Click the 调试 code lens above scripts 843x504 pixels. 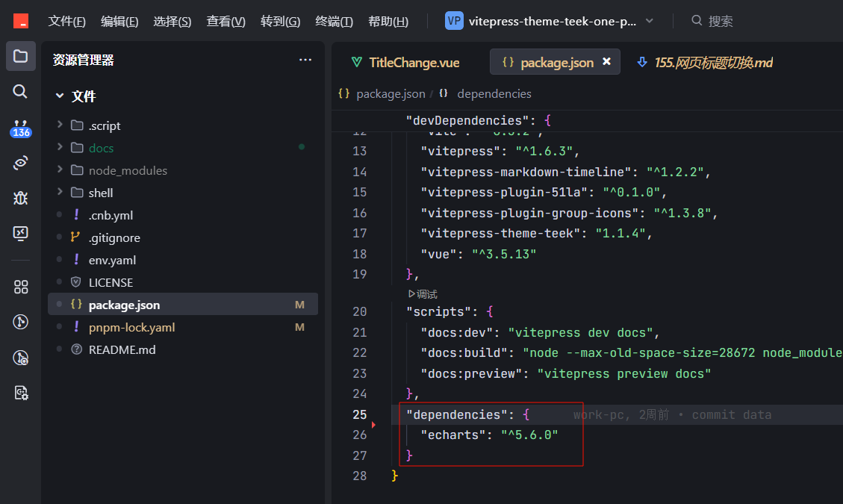click(x=423, y=294)
